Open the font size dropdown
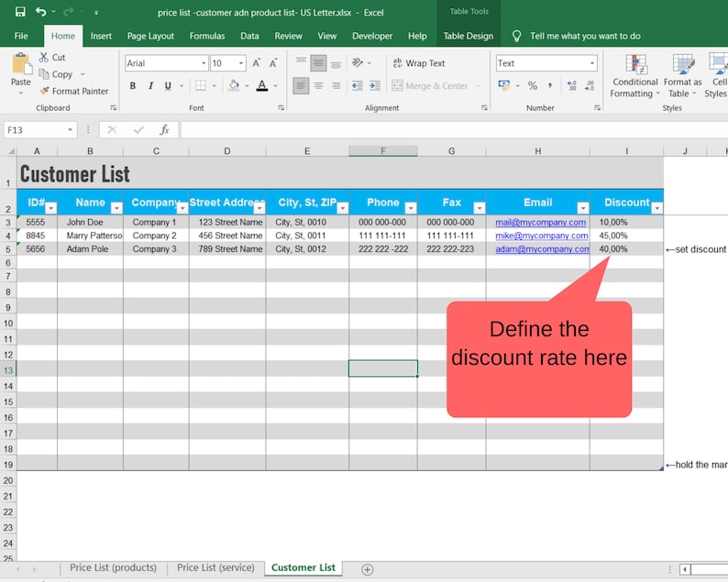Image resolution: width=728 pixels, height=582 pixels. pyautogui.click(x=241, y=63)
